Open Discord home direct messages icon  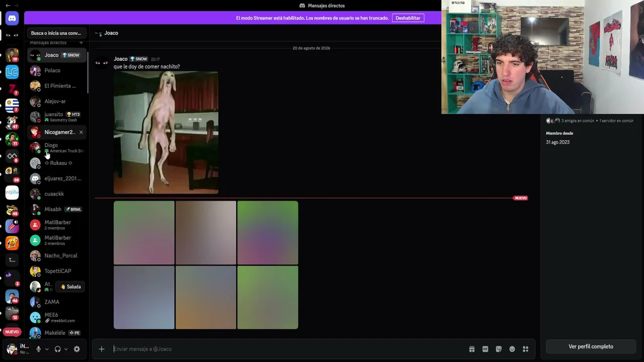tap(12, 18)
